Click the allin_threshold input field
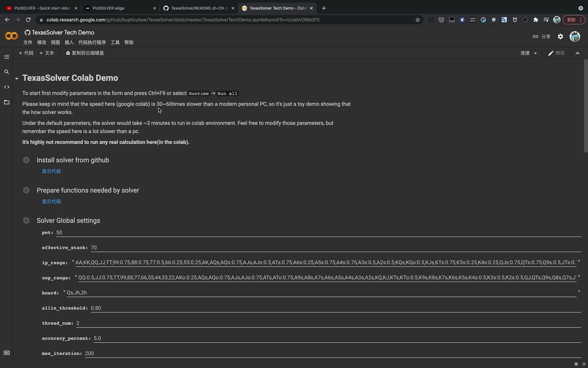The image size is (588, 368). point(336,308)
